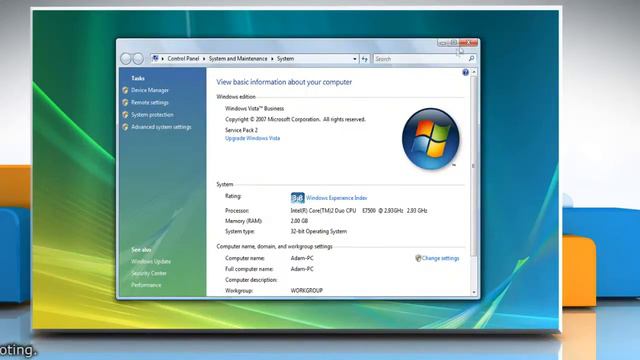Image resolution: width=640 pixels, height=360 pixels.
Task: Click the 3.8 rating score badge
Action: (x=298, y=198)
